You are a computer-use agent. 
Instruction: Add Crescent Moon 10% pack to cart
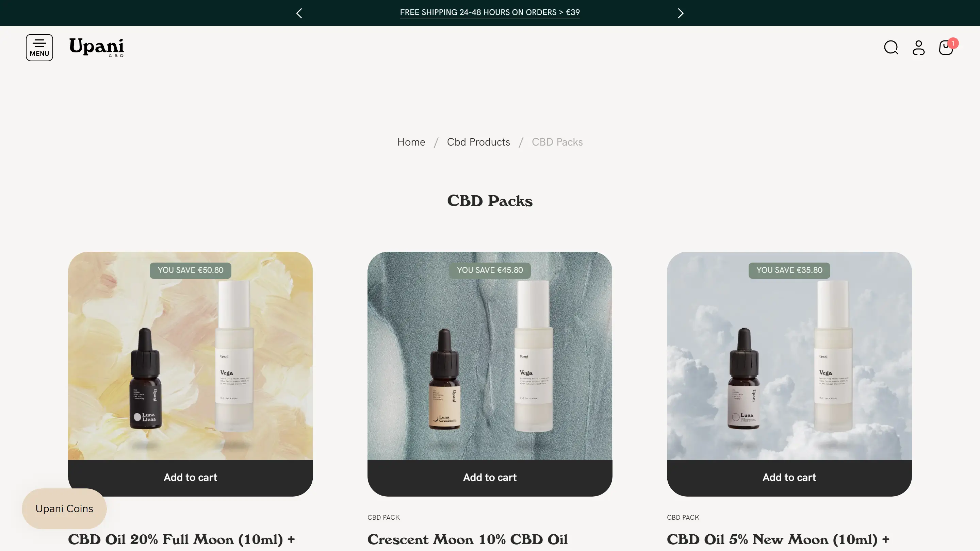pyautogui.click(x=490, y=478)
